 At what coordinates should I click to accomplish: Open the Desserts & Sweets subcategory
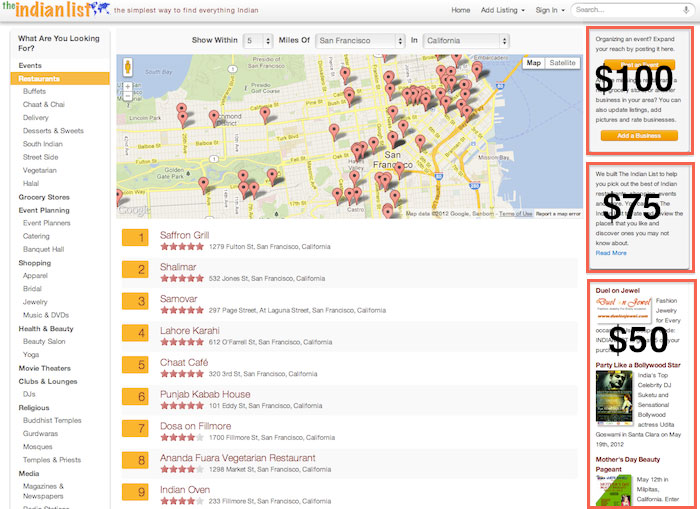click(53, 131)
